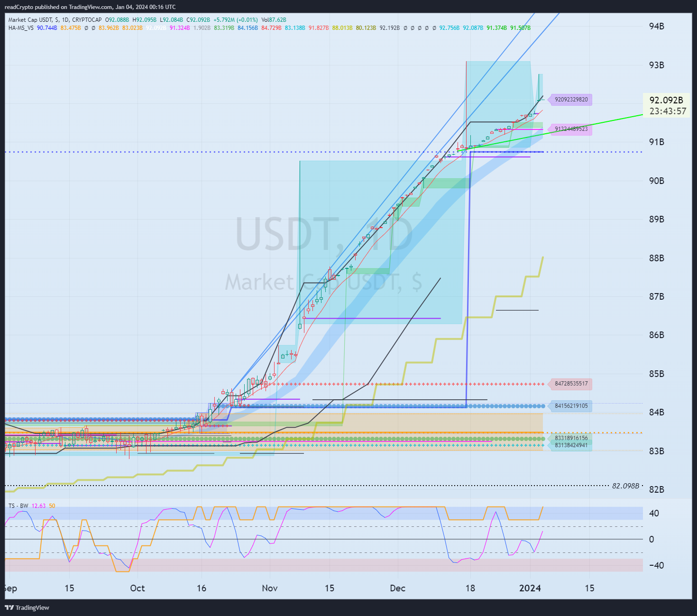This screenshot has height=616, width=697.
Task: Click the low value L92.084B
Action: click(171, 20)
